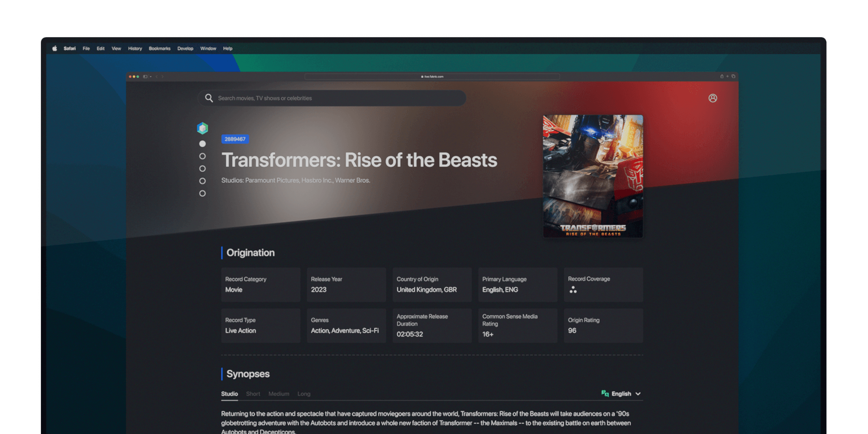Open the Develop menu

point(185,48)
